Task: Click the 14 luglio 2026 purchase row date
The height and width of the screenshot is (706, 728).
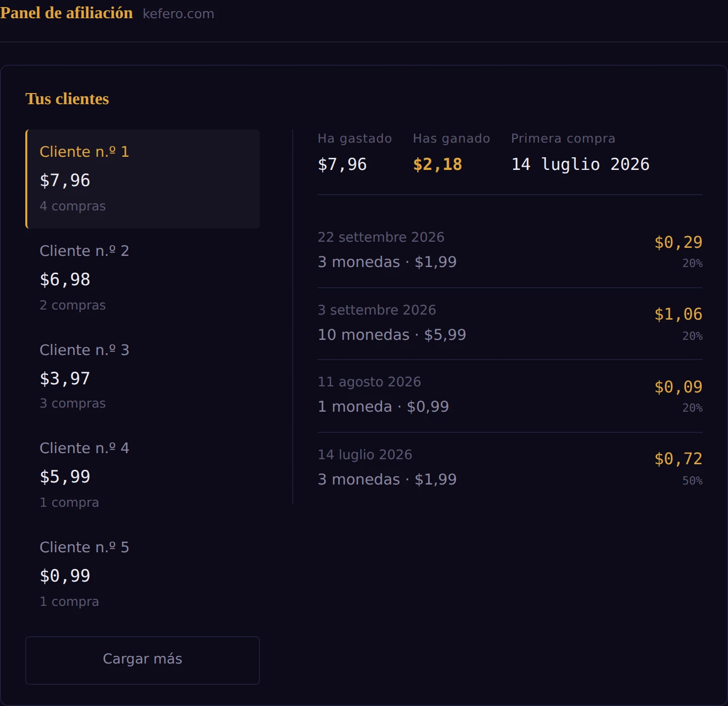Action: point(365,455)
